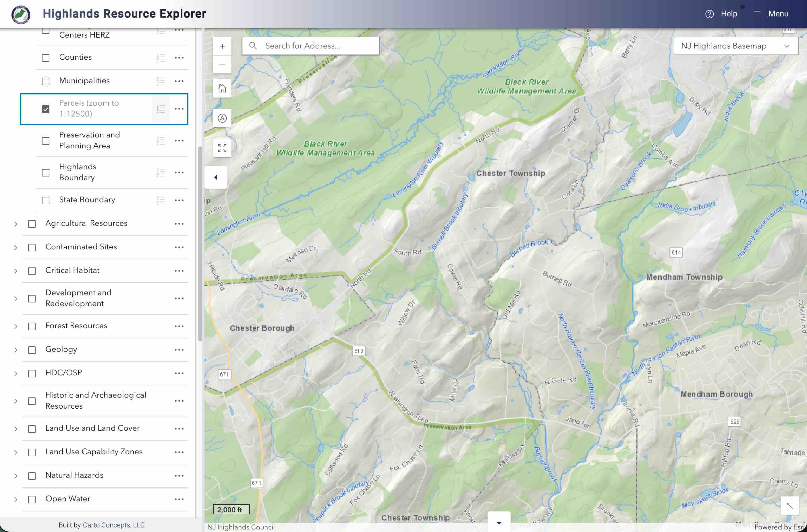807x532 pixels.
Task: Click the zoom in plus icon
Action: 222,46
